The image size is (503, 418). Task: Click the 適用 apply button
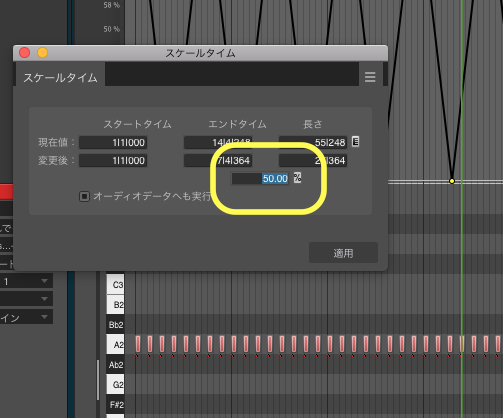(343, 253)
